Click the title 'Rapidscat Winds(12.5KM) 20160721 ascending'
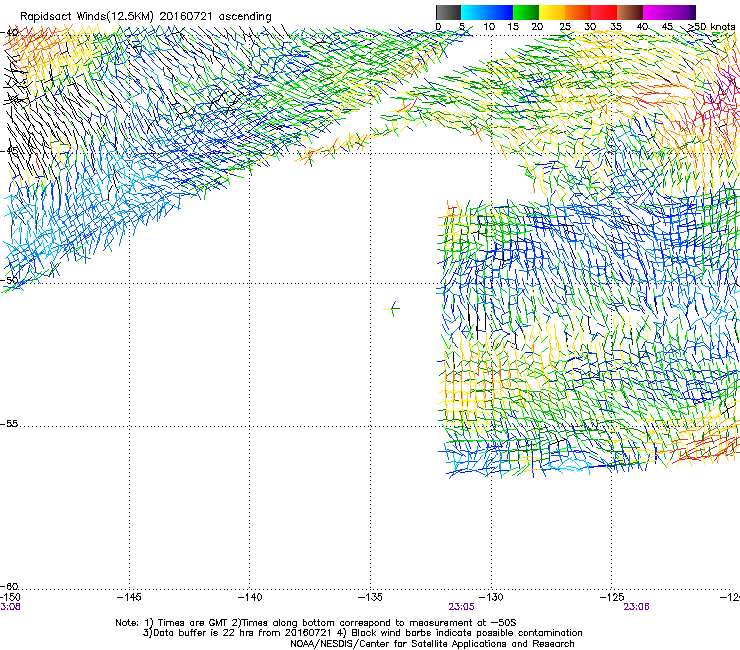 click(146, 17)
